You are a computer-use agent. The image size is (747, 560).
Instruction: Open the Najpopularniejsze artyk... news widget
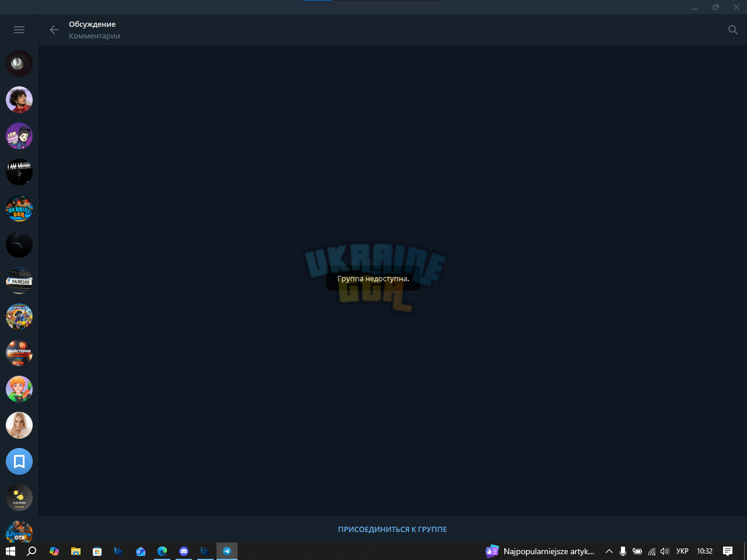tap(540, 551)
